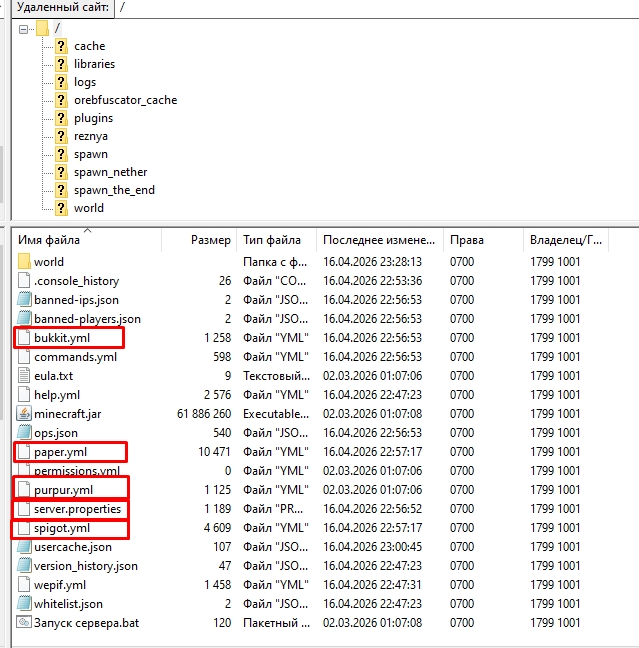Sort files by Имя файла column
The height and width of the screenshot is (648, 639).
coord(50,240)
